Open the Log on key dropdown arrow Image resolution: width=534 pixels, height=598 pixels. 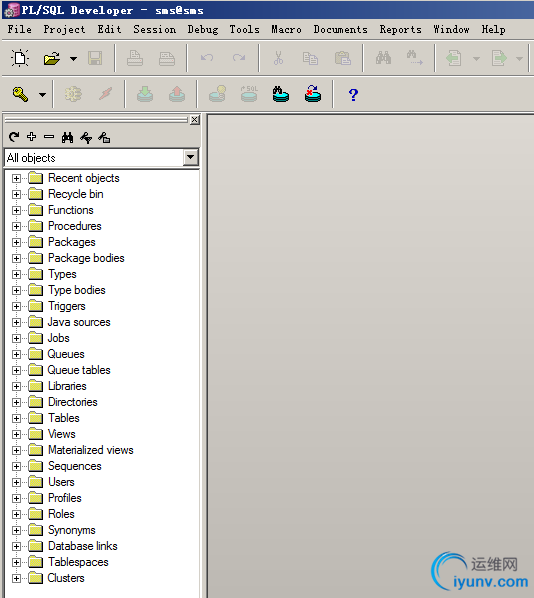pyautogui.click(x=42, y=95)
